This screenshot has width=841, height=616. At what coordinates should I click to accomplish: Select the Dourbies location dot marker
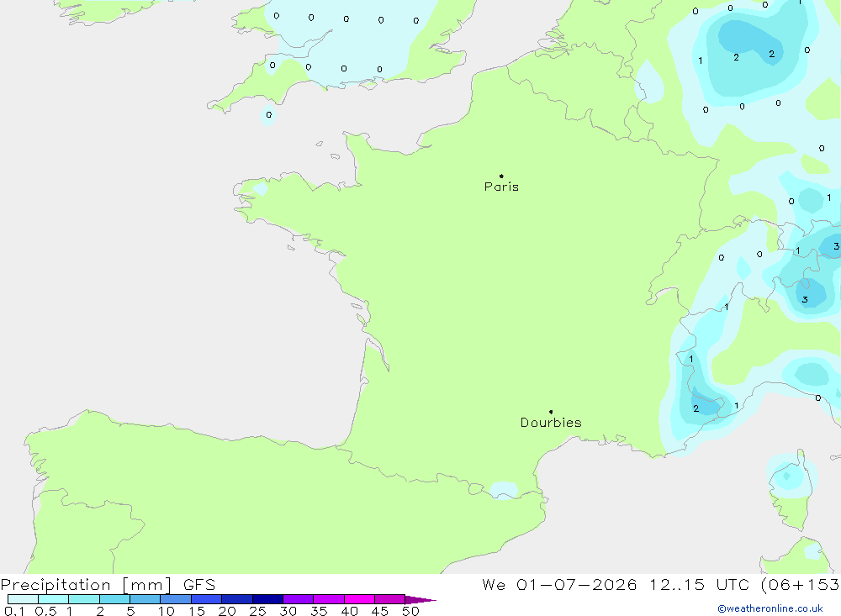[x=551, y=412]
